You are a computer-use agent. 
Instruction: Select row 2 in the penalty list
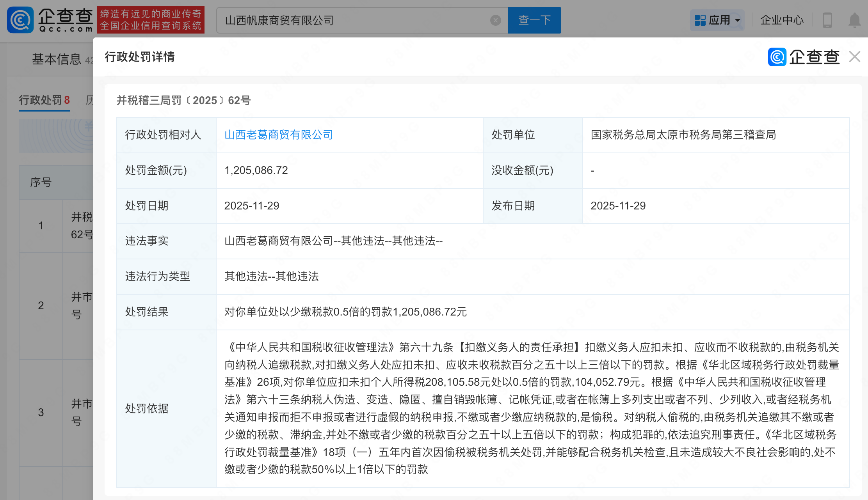(x=41, y=305)
